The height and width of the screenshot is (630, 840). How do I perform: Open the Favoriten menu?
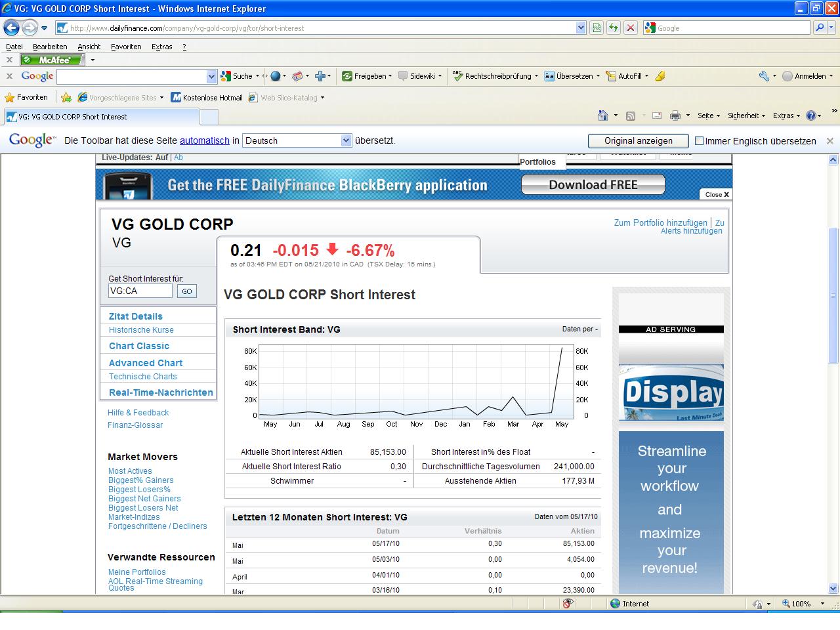click(x=126, y=47)
